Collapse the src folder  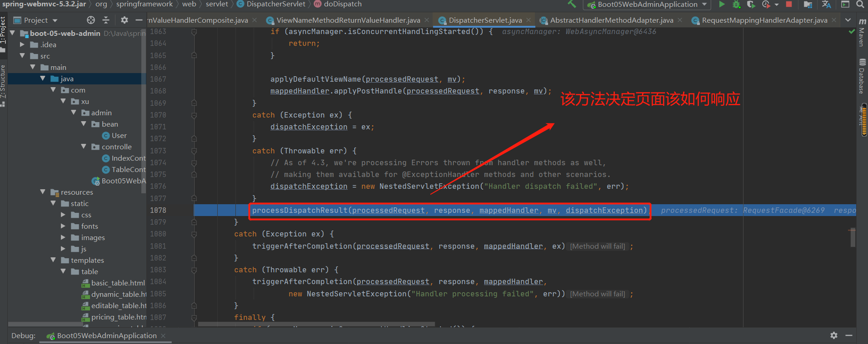click(x=22, y=56)
